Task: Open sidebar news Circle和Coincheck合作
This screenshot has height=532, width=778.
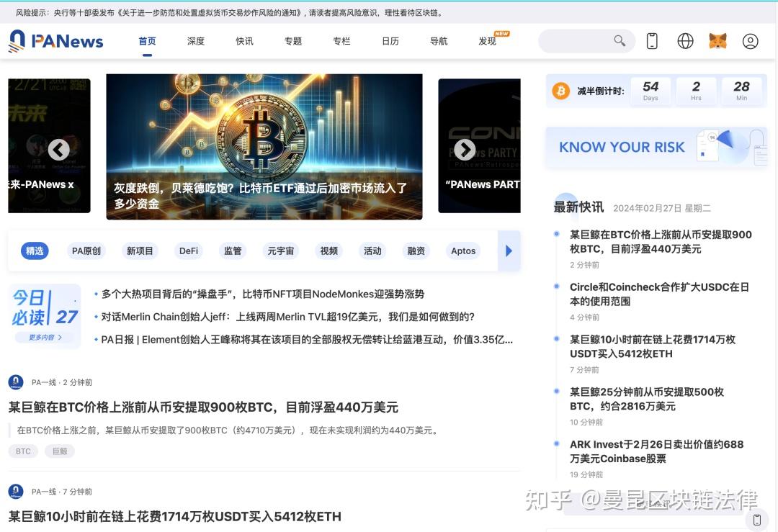Action: (659, 294)
